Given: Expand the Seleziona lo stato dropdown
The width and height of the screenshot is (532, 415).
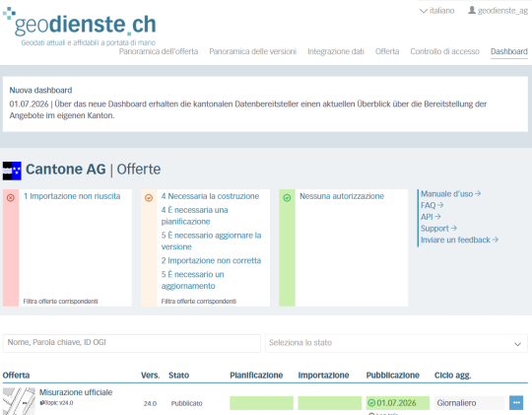Looking at the screenshot, I should tap(396, 343).
